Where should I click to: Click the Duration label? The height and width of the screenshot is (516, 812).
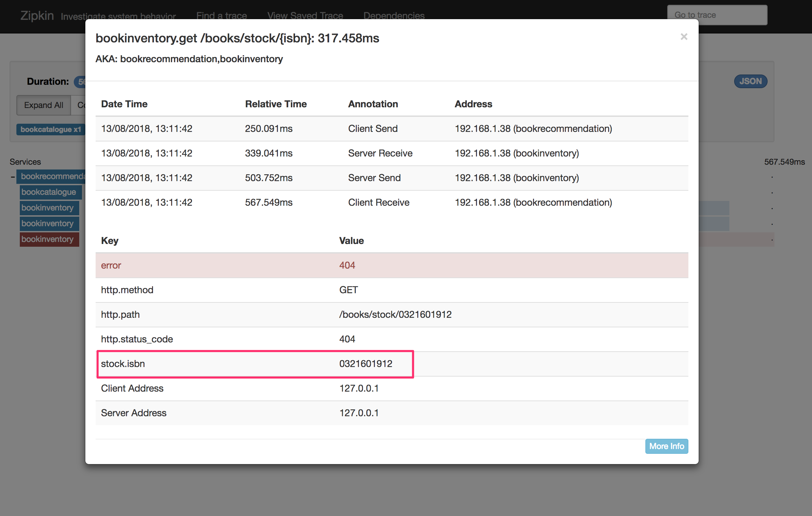click(x=48, y=82)
